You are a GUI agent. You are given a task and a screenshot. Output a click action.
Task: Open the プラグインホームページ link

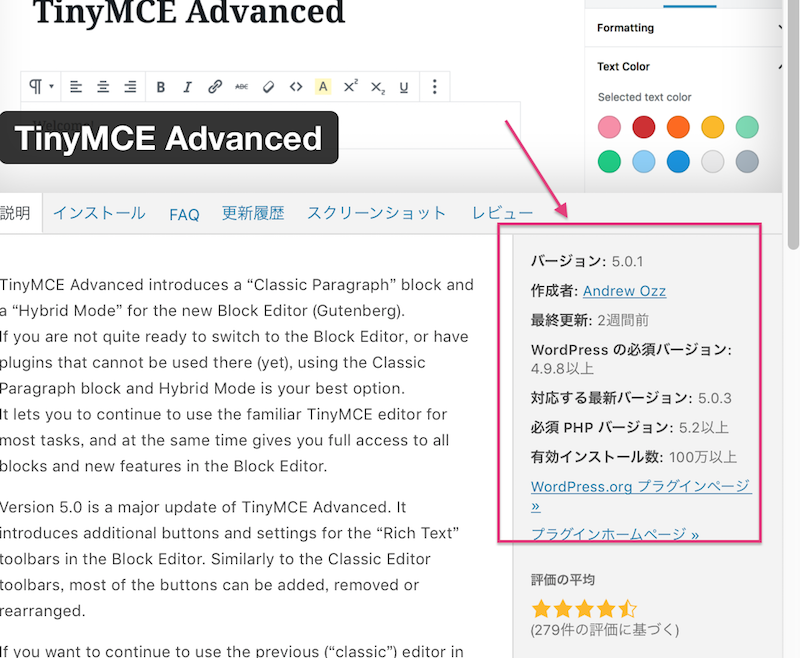tap(615, 534)
